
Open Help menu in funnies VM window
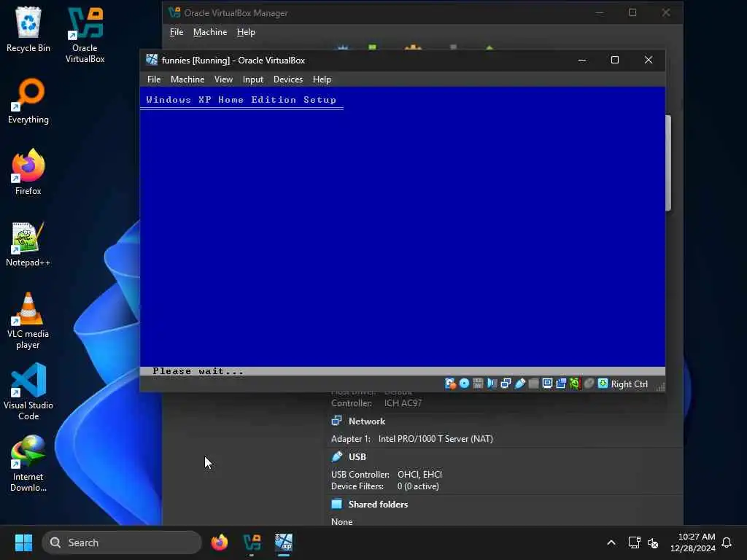click(322, 79)
